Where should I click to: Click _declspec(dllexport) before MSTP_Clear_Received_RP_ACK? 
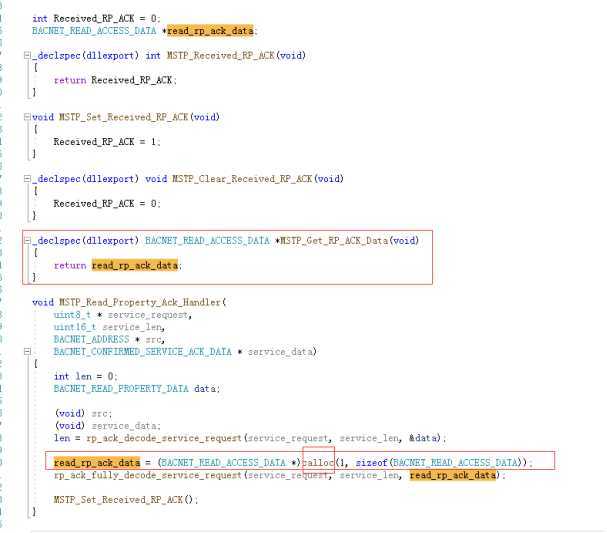click(86, 179)
